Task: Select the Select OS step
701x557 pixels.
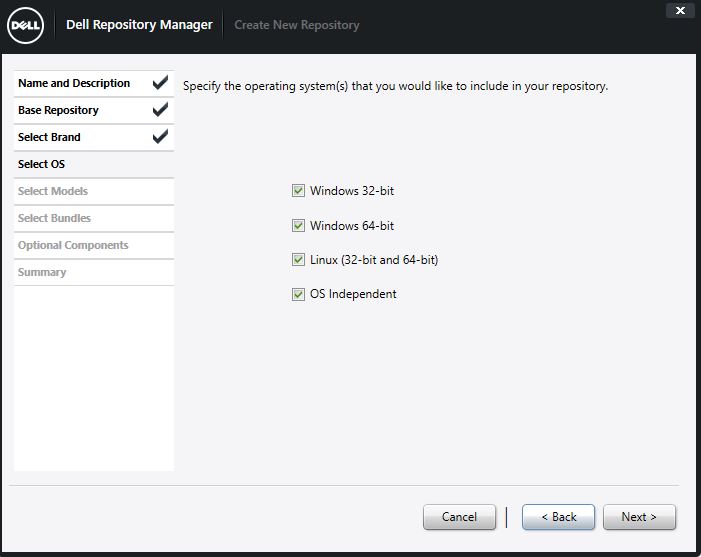Action: click(94, 164)
